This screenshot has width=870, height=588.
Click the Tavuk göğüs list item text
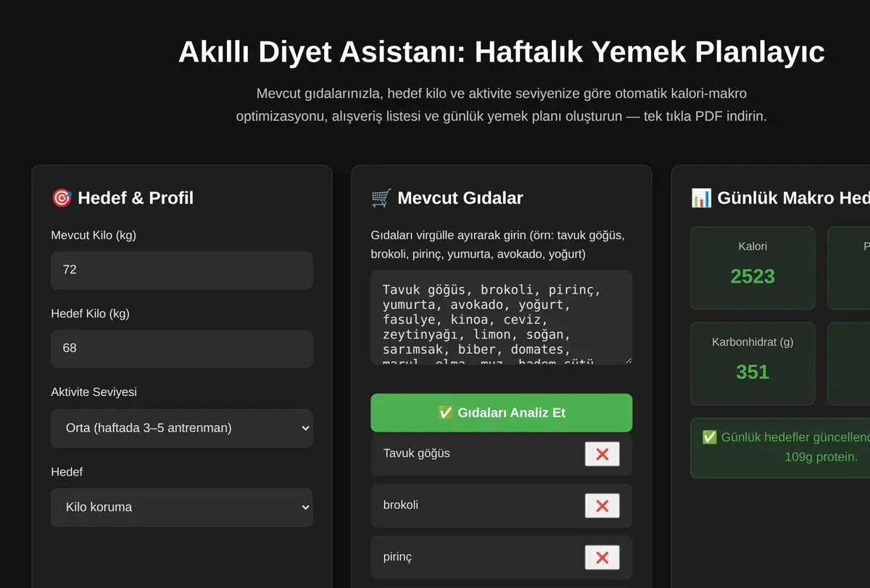click(416, 453)
